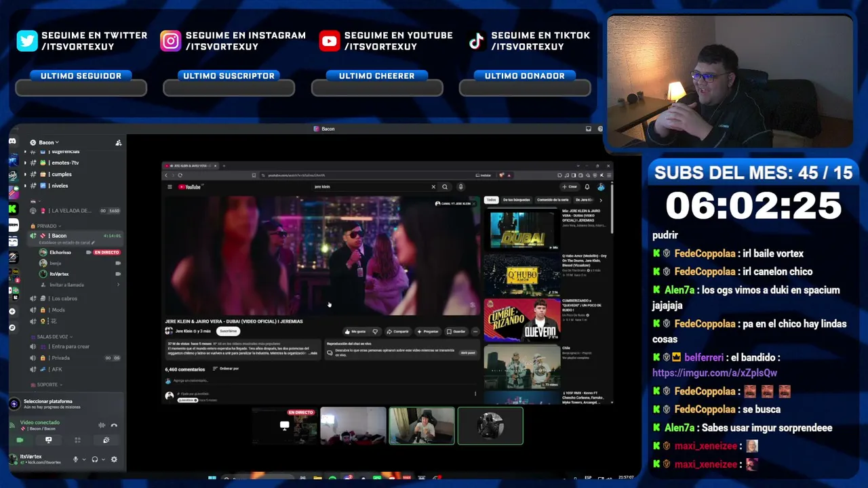Image resolution: width=868 pixels, height=488 pixels.
Task: Select the Todos filter chip
Action: [x=491, y=200]
